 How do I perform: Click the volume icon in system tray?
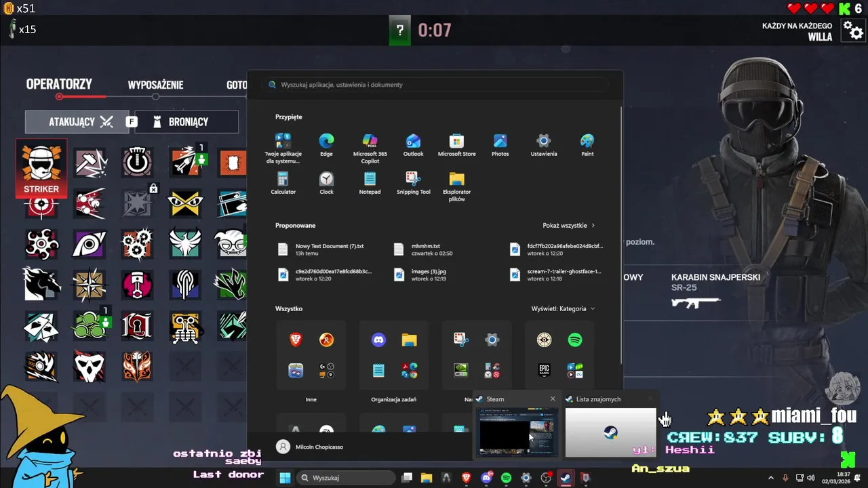pos(812,478)
